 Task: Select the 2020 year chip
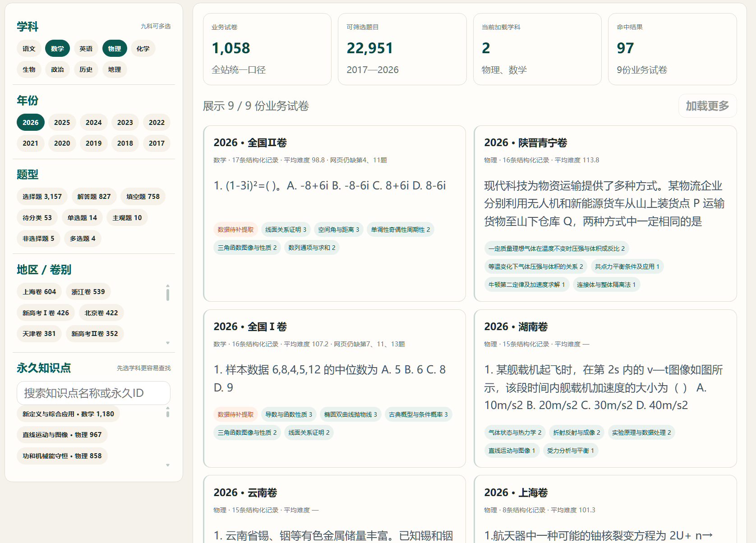tap(62, 143)
